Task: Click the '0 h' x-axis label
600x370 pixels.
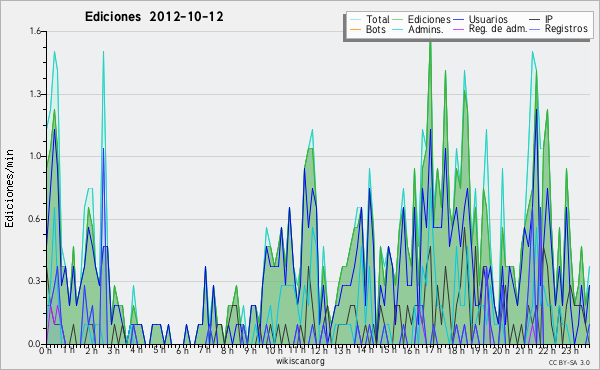Action: click(x=46, y=350)
